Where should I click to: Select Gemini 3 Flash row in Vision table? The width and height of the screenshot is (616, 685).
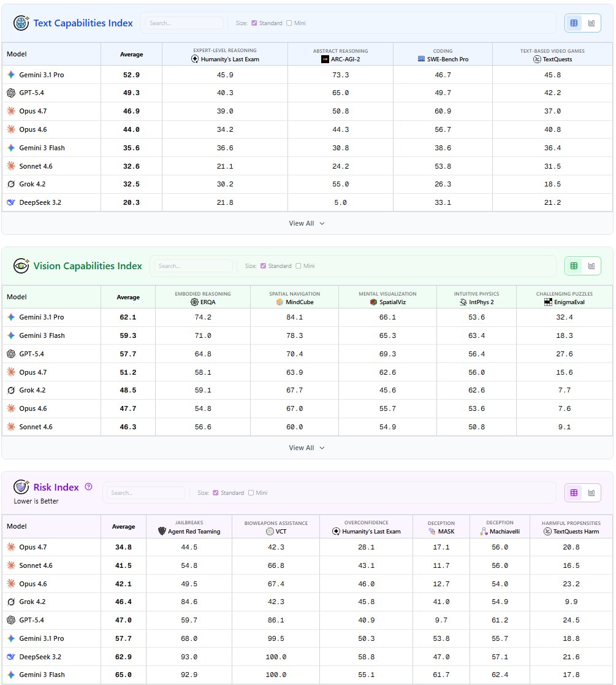pos(307,335)
